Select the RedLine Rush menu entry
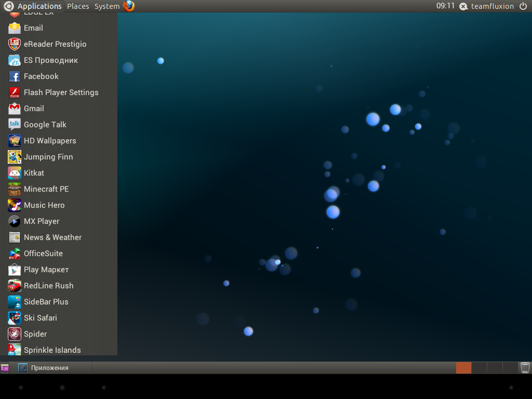532x399 pixels. (59, 286)
